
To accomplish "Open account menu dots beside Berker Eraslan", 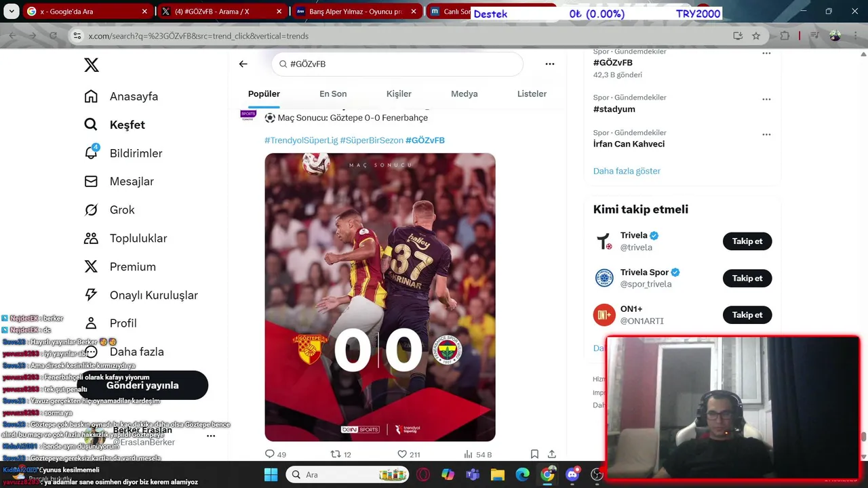I will 211,436.
